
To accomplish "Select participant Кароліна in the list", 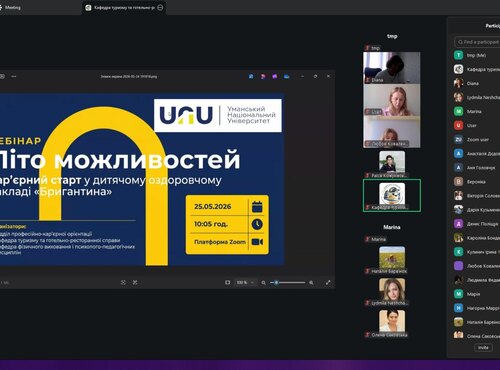I will 477,238.
